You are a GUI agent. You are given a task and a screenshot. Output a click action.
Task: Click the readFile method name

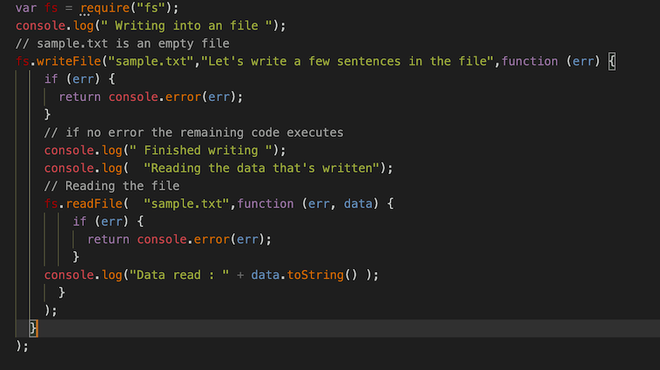94,204
